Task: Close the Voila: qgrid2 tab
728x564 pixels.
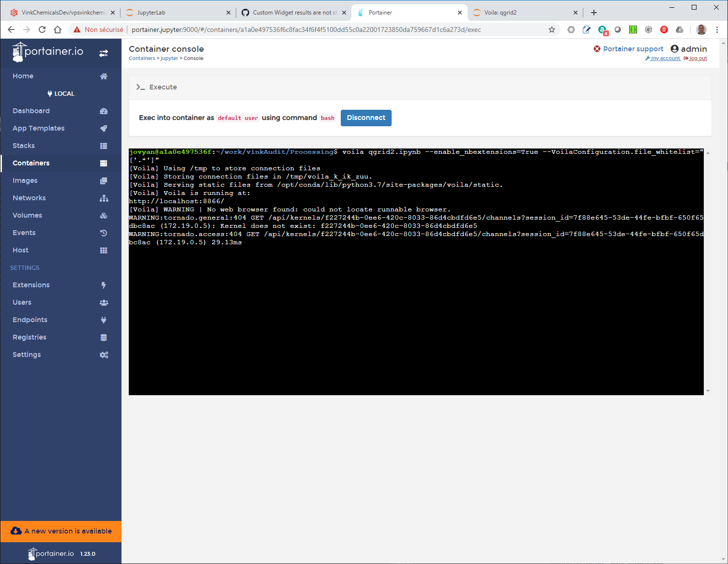Action: tap(576, 13)
